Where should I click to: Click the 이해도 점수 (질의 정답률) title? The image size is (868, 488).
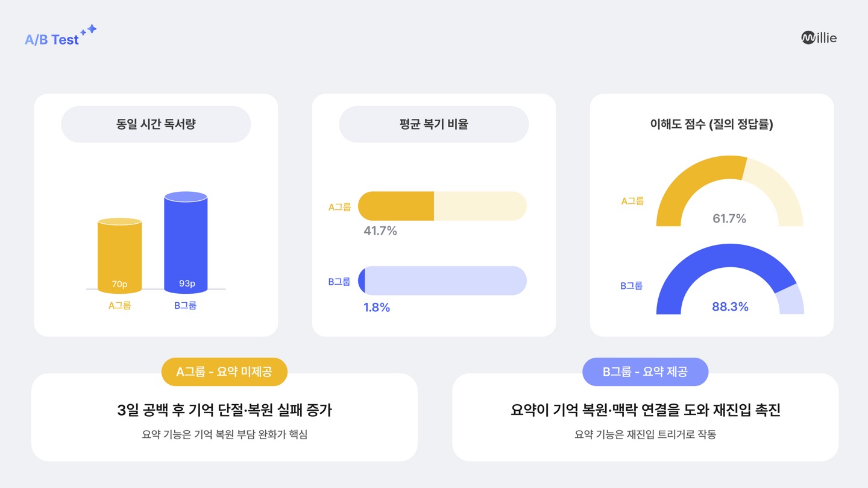point(711,124)
